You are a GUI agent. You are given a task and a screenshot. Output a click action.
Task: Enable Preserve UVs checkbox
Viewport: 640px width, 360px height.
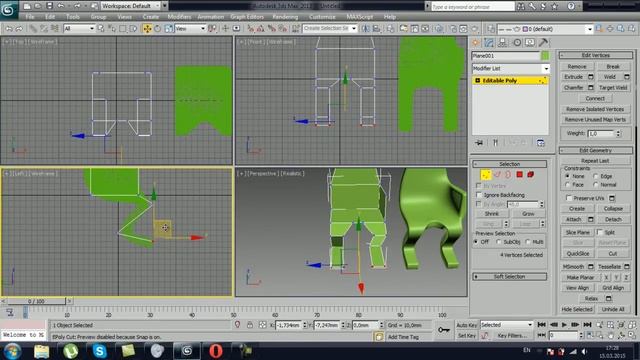(569, 198)
